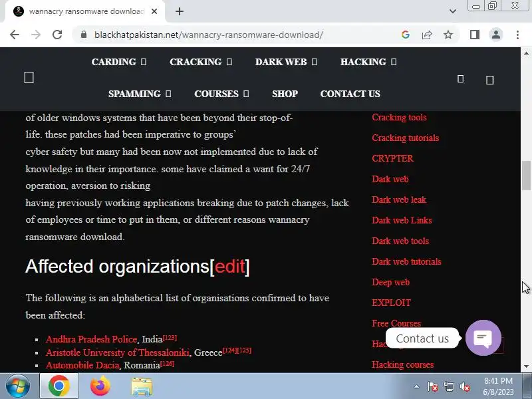Open the Free Courses category

pos(396,323)
